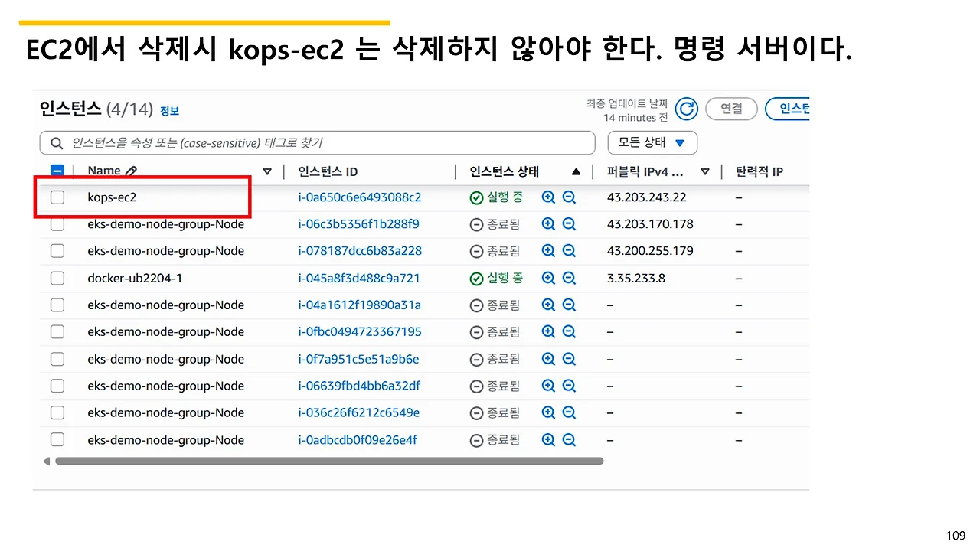Zoom in icon on row i-0adbcdb0f09e26e4f
This screenshot has width=980, height=551.
[548, 440]
